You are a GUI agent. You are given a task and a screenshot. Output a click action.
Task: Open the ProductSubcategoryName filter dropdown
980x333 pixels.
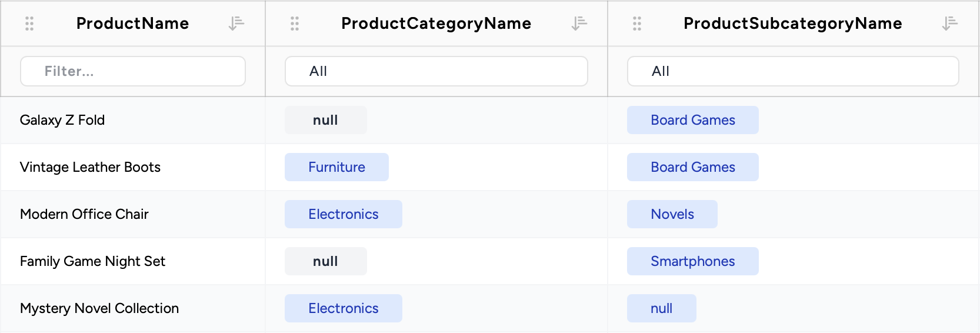click(792, 71)
